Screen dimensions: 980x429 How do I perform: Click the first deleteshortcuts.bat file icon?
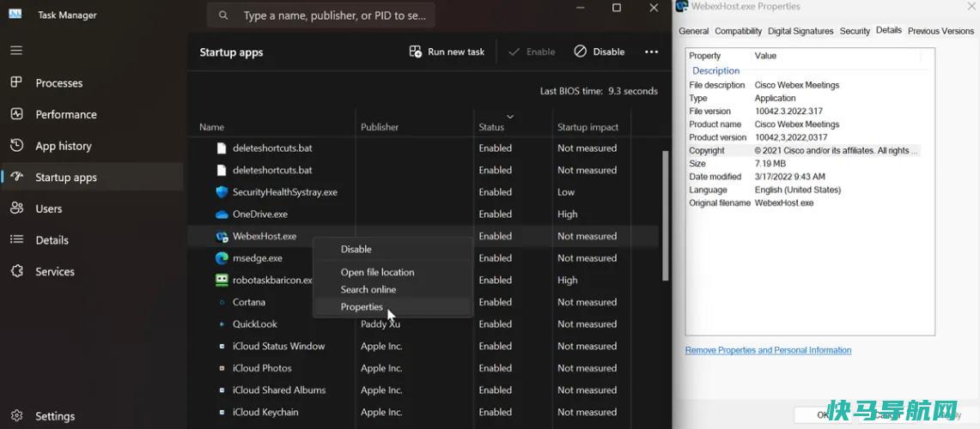click(221, 148)
